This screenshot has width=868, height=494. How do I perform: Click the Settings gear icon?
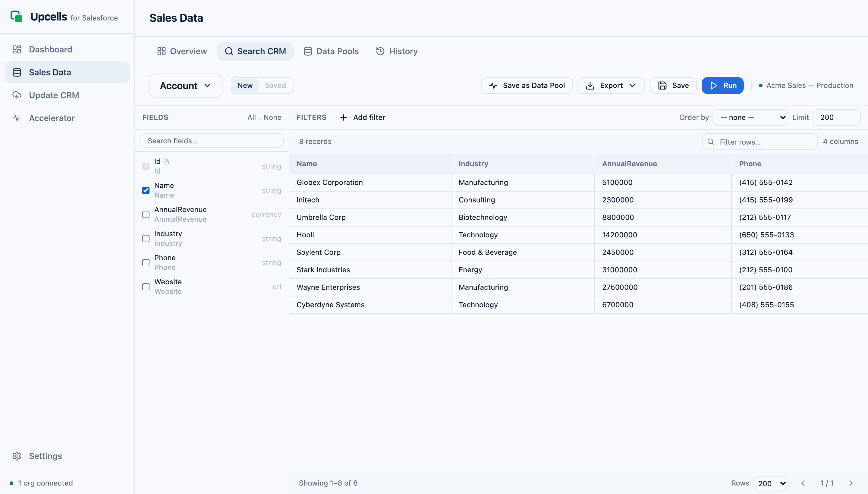(17, 456)
